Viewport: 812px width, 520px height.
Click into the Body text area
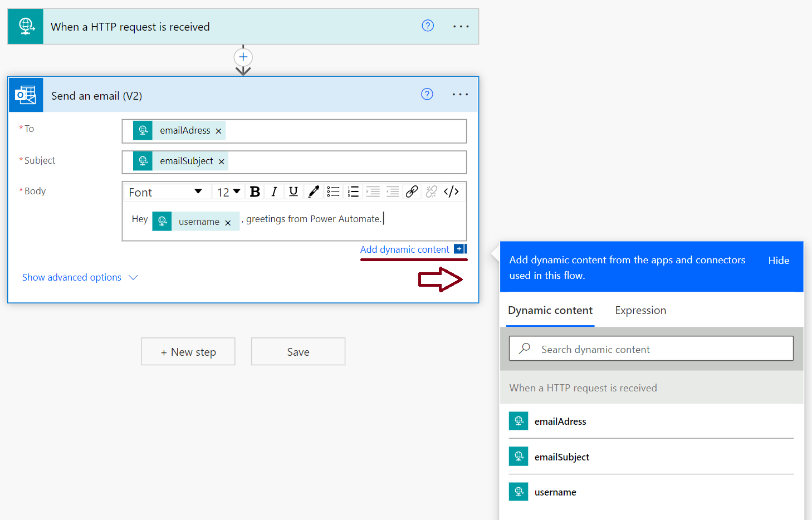pyautogui.click(x=294, y=221)
